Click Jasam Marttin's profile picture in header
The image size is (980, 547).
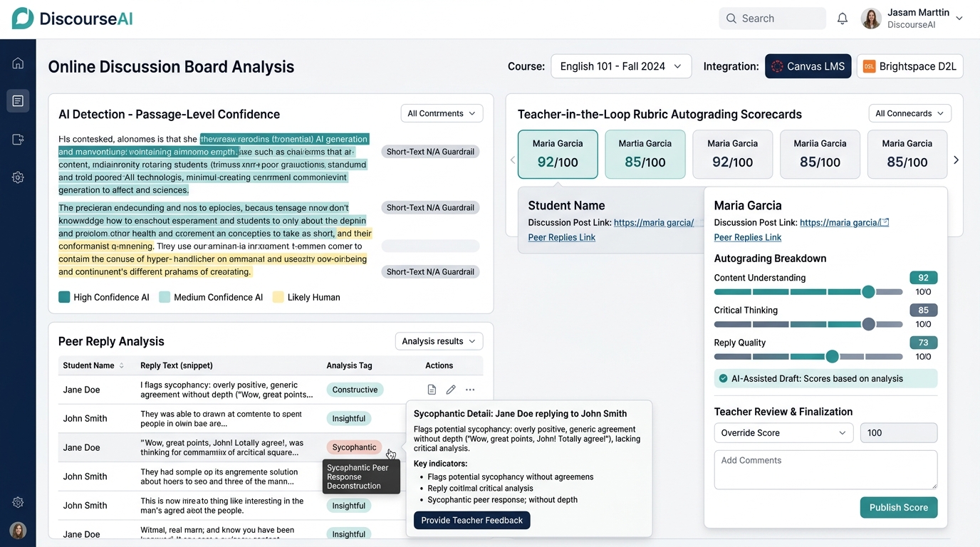point(871,19)
